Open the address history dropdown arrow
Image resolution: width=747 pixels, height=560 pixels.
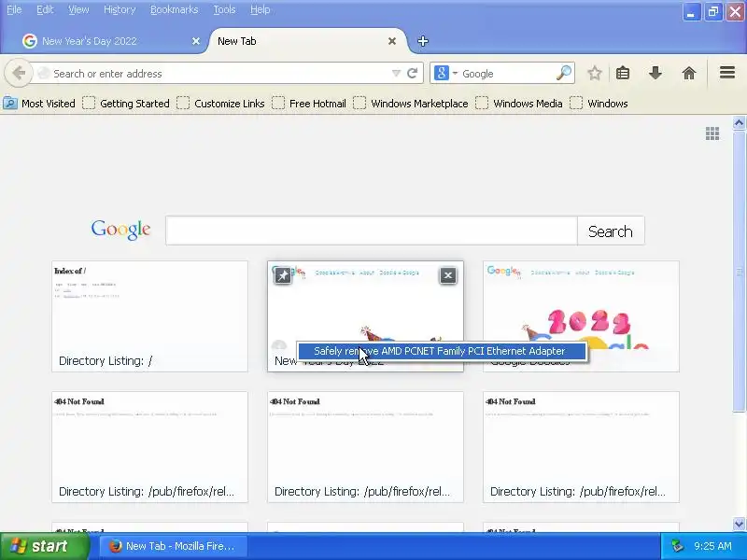396,74
